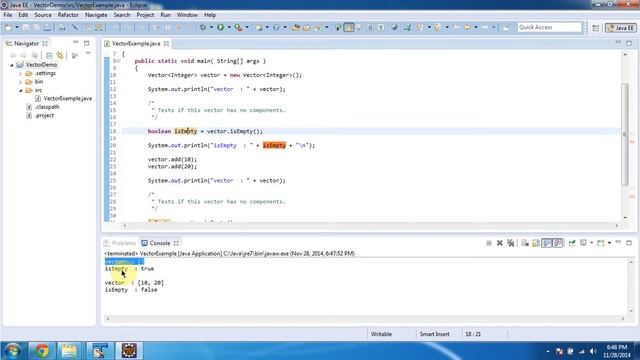
Task: Click the volume icon in system tray
Action: [593, 351]
